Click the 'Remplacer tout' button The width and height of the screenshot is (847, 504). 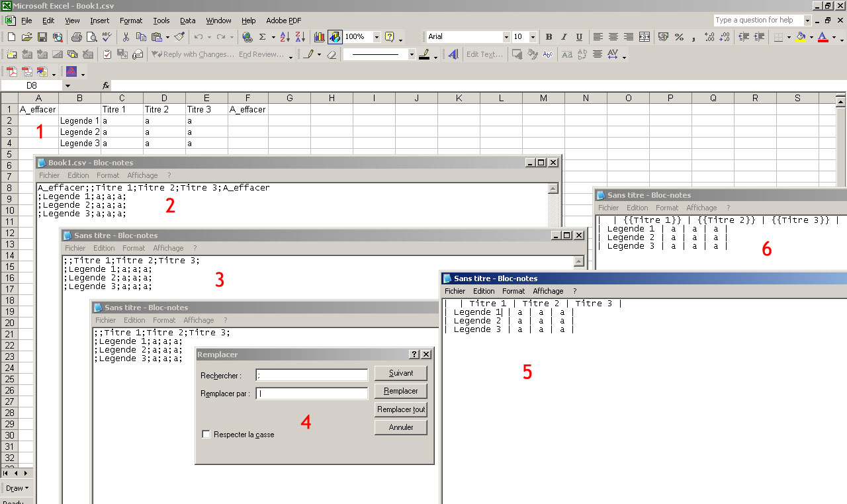coord(400,409)
